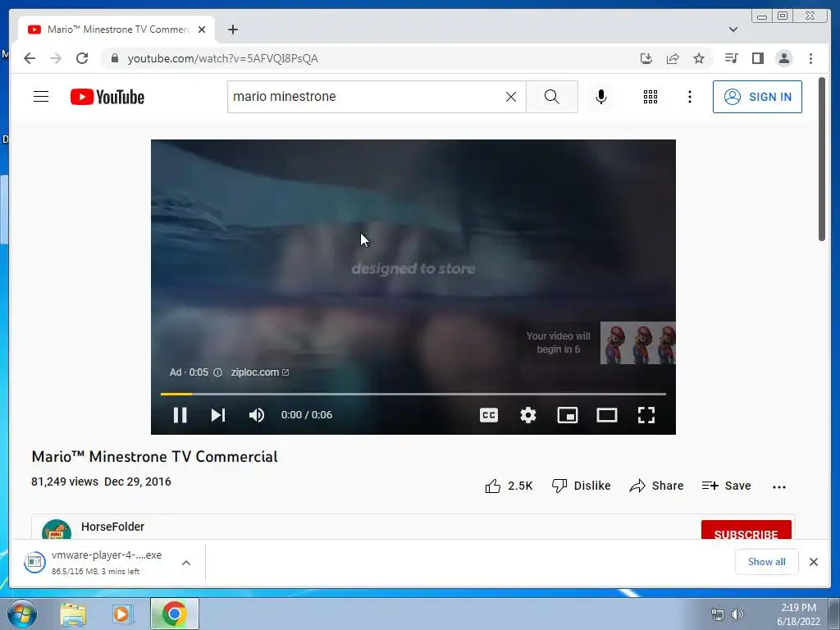Skip to the next video
Viewport: 840px width, 630px height.
tap(218, 414)
